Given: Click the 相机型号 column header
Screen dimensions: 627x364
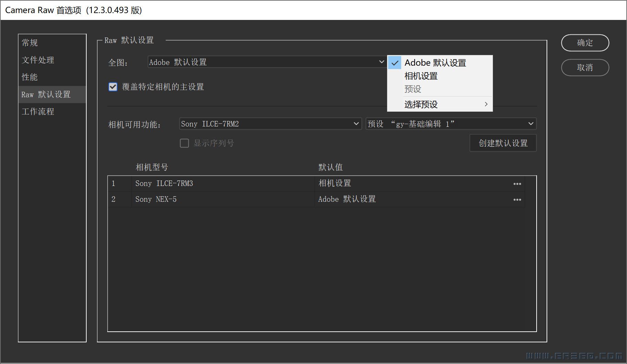Looking at the screenshot, I should [152, 167].
